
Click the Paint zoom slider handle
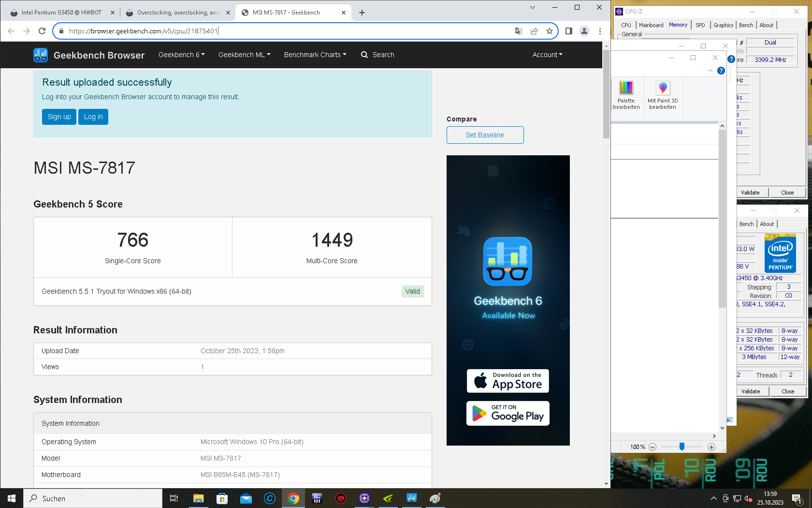point(681,447)
